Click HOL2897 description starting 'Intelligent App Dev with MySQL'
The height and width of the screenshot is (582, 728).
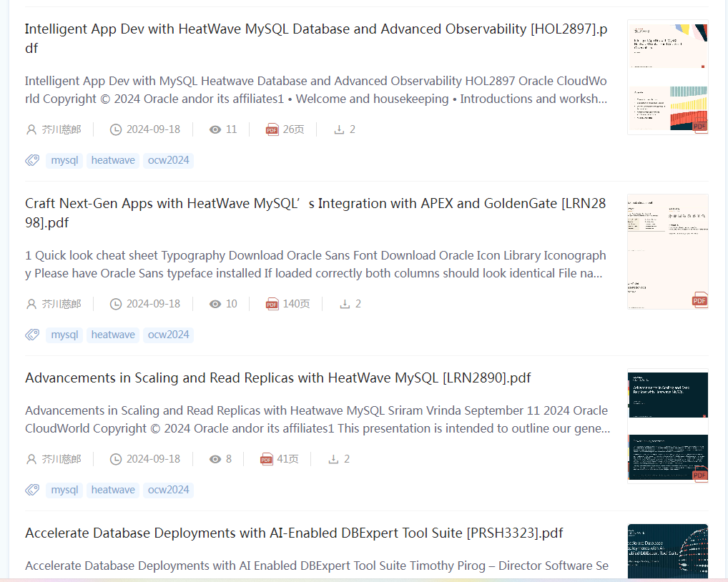(x=316, y=90)
